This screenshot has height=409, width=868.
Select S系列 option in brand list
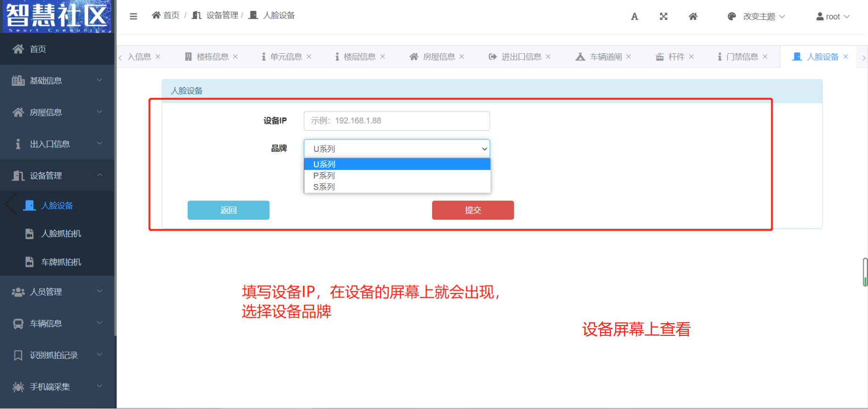tap(397, 187)
